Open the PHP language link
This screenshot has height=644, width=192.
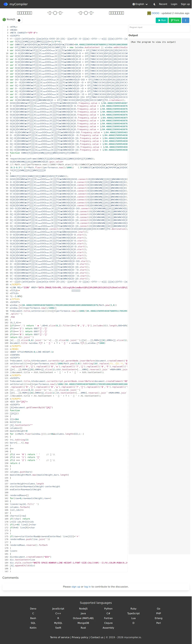coord(159,613)
